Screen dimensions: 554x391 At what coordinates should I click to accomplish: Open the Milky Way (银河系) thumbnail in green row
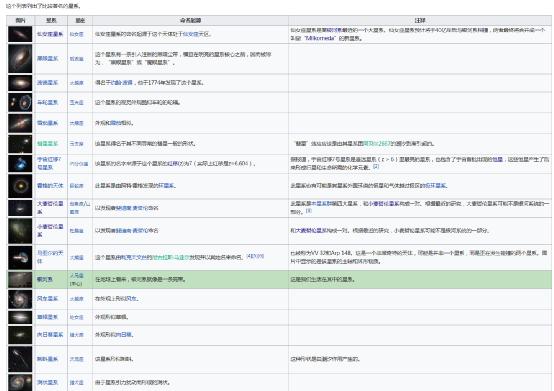tap(20, 279)
